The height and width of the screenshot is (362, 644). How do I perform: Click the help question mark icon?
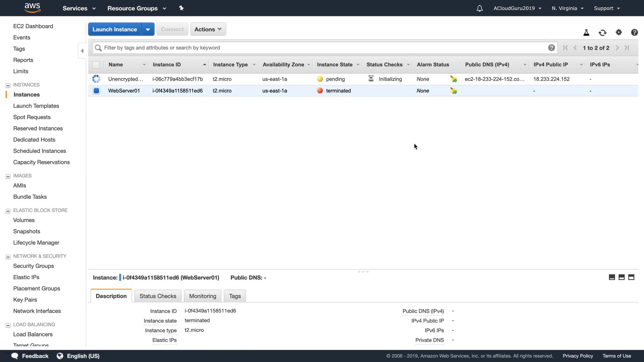click(x=634, y=33)
